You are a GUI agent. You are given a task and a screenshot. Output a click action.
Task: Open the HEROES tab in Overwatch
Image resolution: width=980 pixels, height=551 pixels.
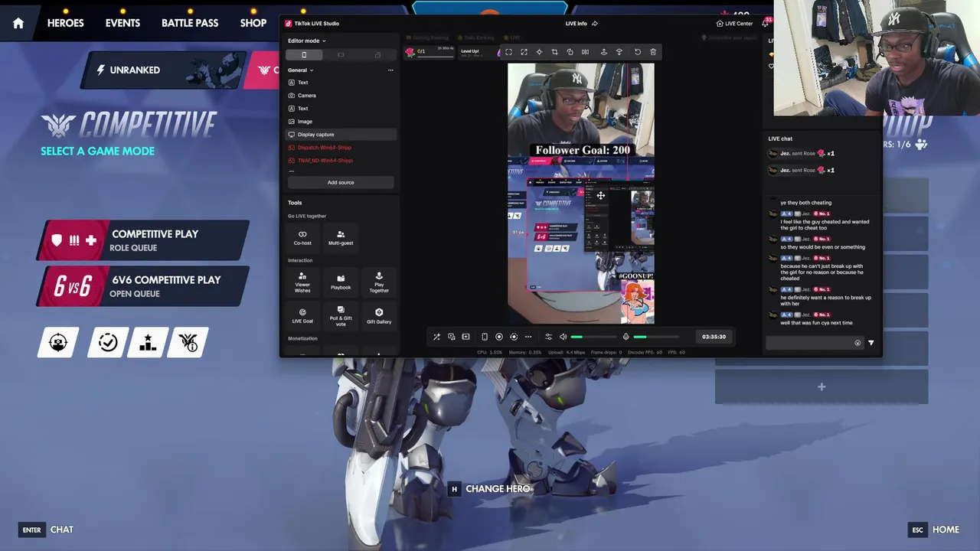pyautogui.click(x=66, y=23)
